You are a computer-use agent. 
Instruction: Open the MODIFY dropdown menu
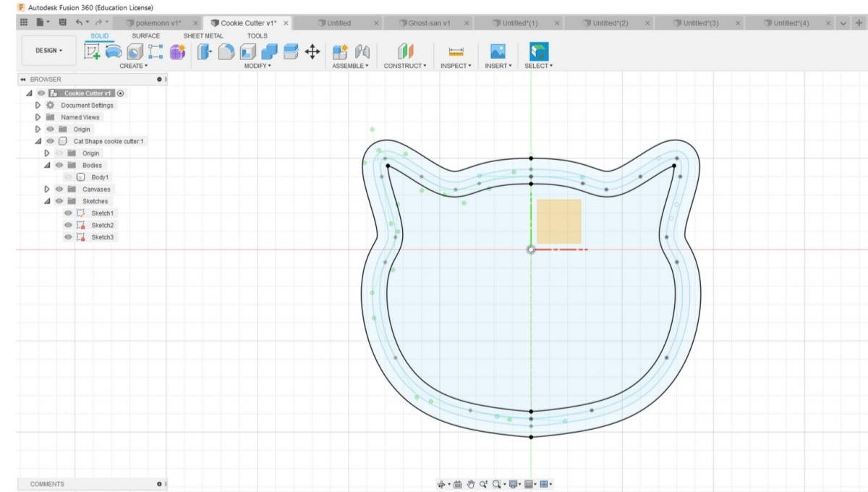tap(258, 66)
